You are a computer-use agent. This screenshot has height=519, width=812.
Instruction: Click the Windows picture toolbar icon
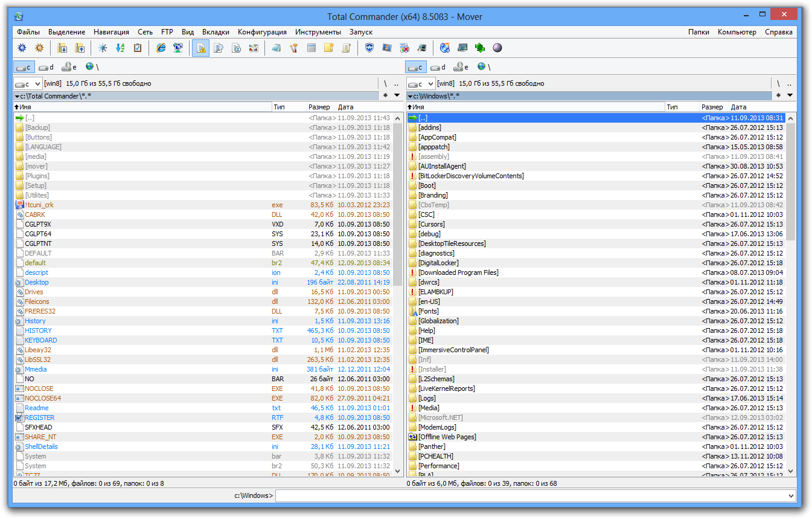[x=387, y=48]
